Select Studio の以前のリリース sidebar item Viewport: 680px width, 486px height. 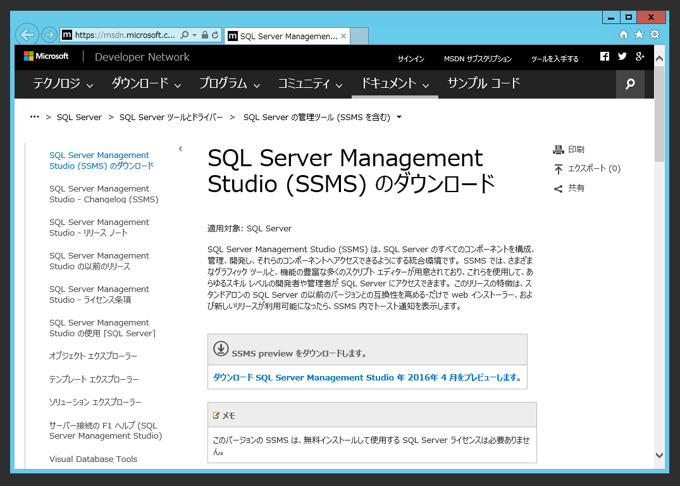coord(99,261)
